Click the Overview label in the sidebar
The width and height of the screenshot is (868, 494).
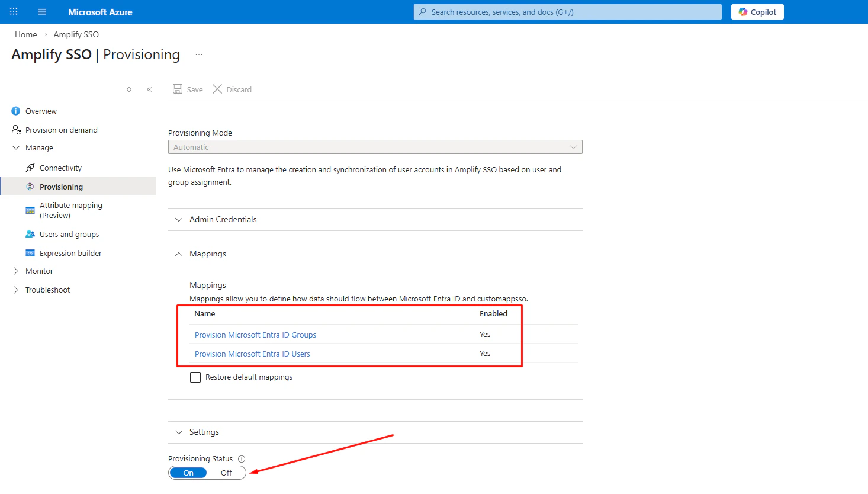tap(41, 111)
